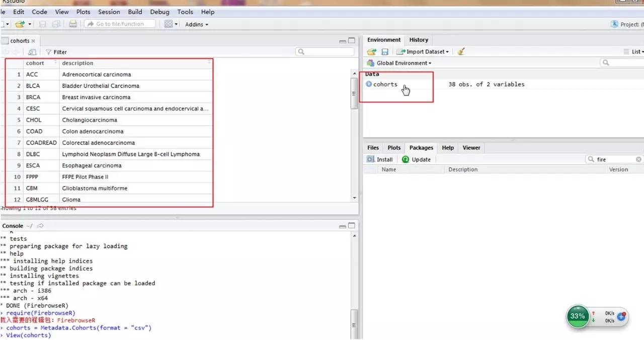Open the Addins dropdown menu
644x340 pixels.
pos(196,24)
